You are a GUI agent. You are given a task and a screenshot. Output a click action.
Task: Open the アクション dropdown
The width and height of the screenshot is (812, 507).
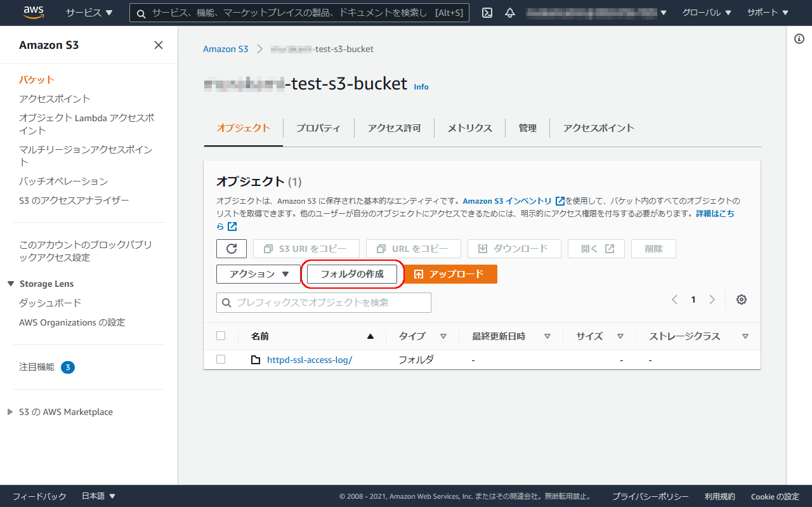point(258,273)
